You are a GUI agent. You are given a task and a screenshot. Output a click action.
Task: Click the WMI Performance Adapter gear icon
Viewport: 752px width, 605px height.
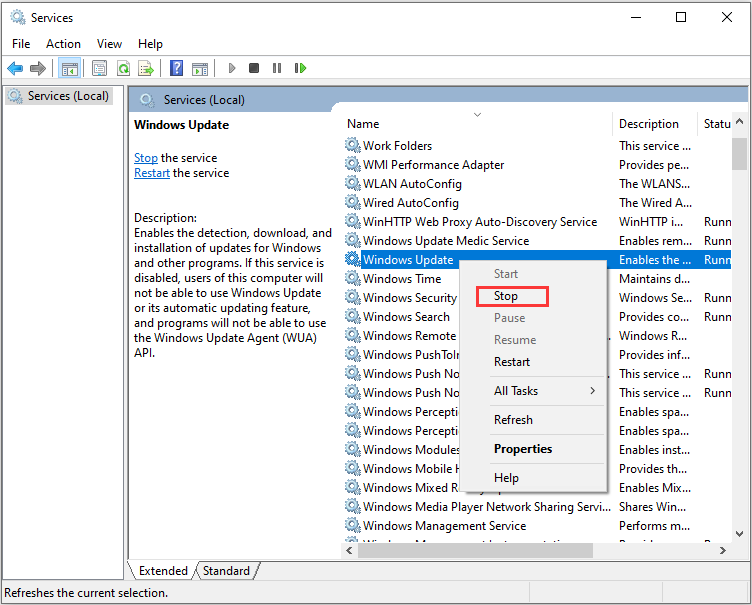click(352, 164)
